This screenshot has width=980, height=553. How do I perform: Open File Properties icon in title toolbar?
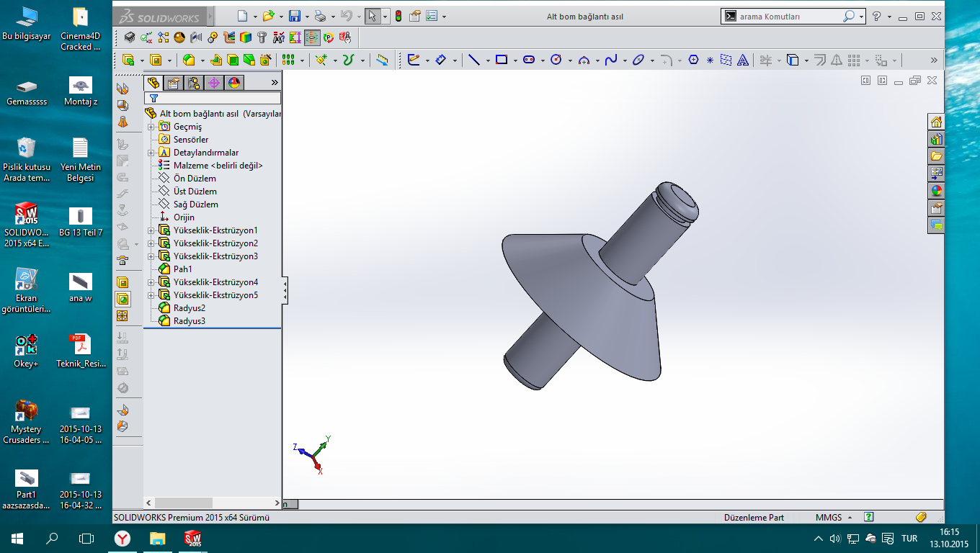(x=415, y=16)
